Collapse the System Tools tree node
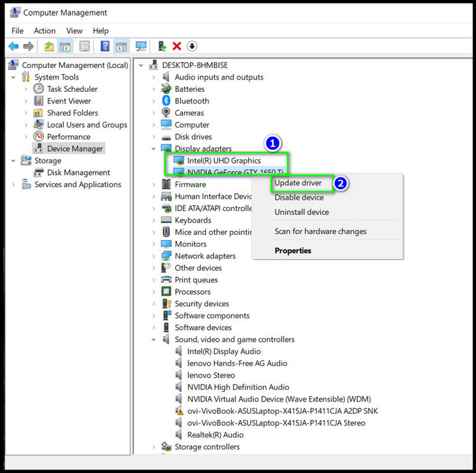Viewport: 476px width, 473px height. pyautogui.click(x=14, y=78)
